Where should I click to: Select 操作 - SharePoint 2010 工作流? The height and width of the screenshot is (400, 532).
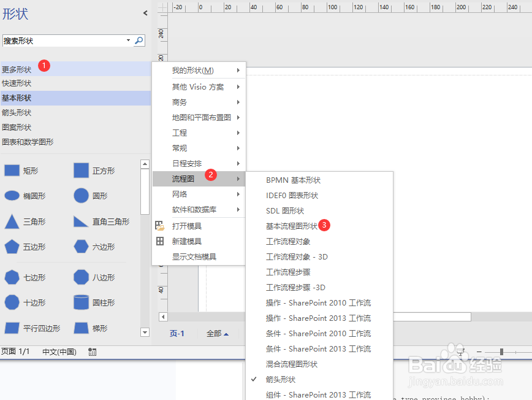coord(319,303)
